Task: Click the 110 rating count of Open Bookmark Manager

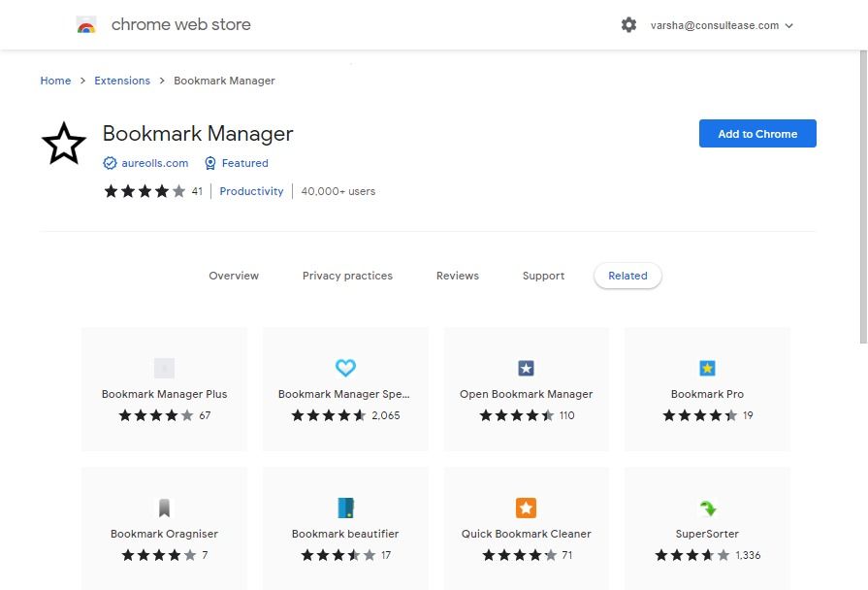Action: click(x=566, y=415)
